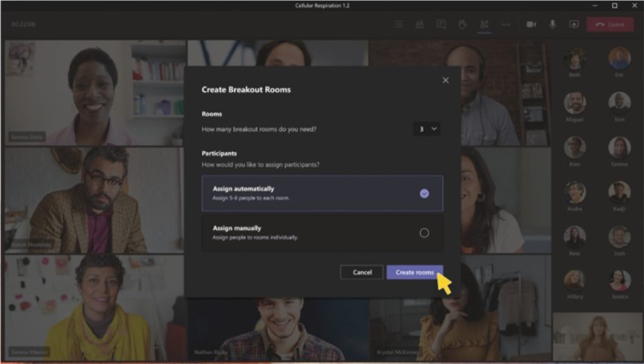The width and height of the screenshot is (644, 364).
Task: Open the More actions ellipsis menu
Action: point(504,24)
